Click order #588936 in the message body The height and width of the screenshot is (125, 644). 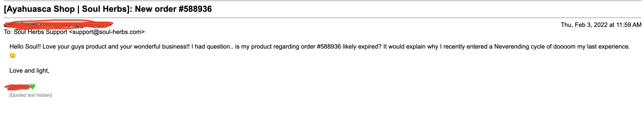(329, 47)
